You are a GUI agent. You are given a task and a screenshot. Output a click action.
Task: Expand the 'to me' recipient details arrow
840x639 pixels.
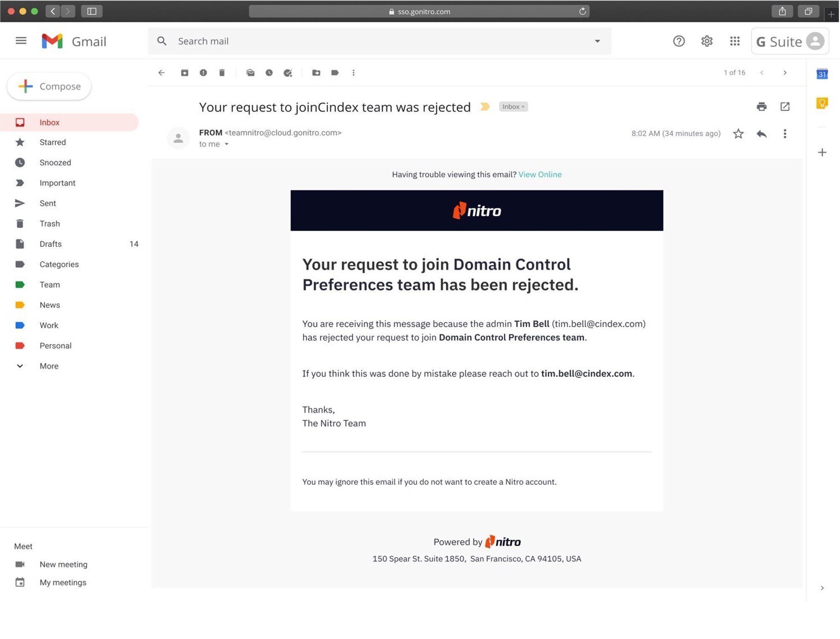click(x=227, y=144)
